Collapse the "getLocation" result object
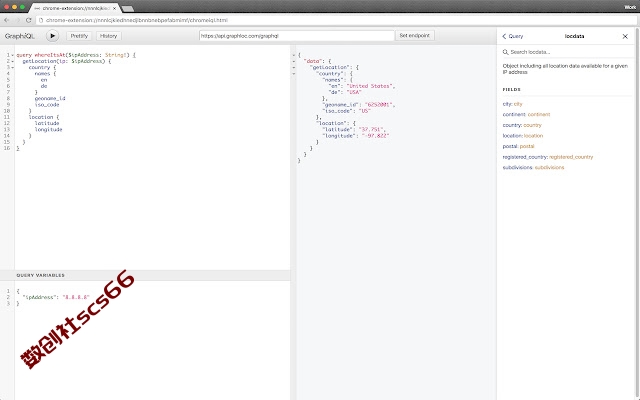This screenshot has width=640, height=400. click(x=294, y=67)
